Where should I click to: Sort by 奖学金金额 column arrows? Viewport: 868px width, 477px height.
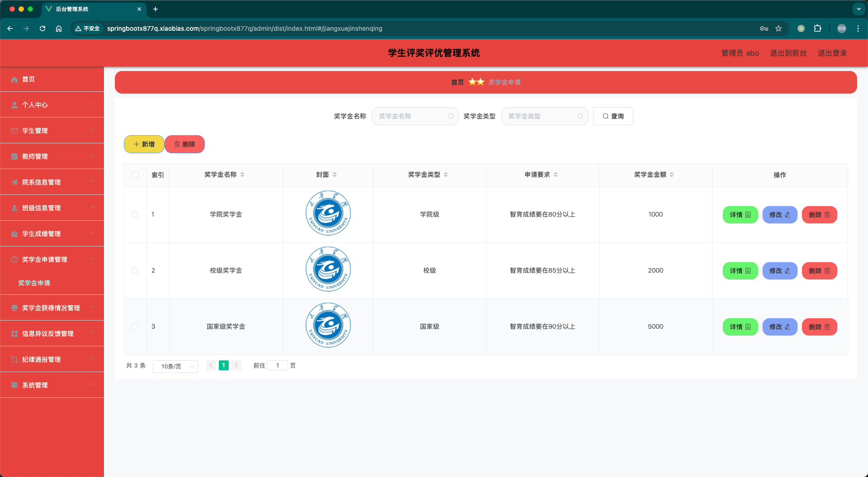[672, 175]
